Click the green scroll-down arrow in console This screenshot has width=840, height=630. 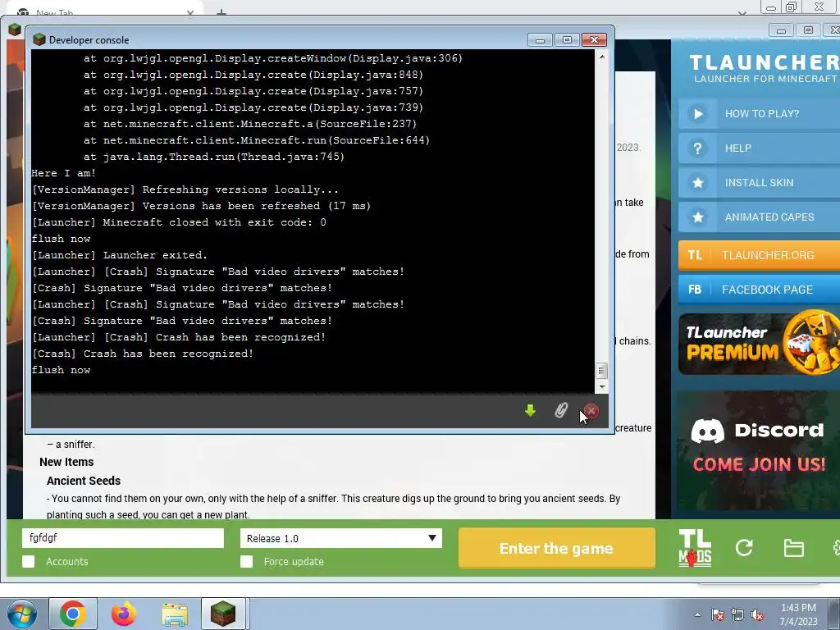coord(531,411)
